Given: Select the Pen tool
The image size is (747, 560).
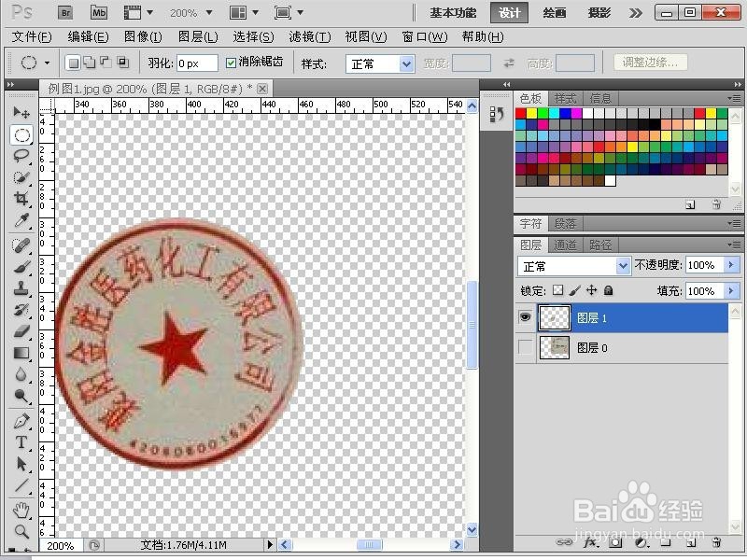Looking at the screenshot, I should pos(21,421).
